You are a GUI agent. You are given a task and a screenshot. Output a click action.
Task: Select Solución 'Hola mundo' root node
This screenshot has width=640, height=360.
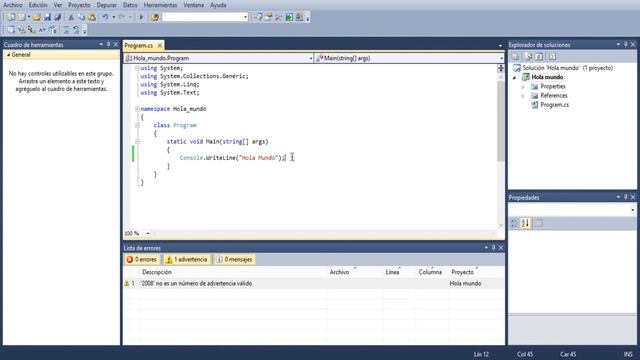pos(567,68)
